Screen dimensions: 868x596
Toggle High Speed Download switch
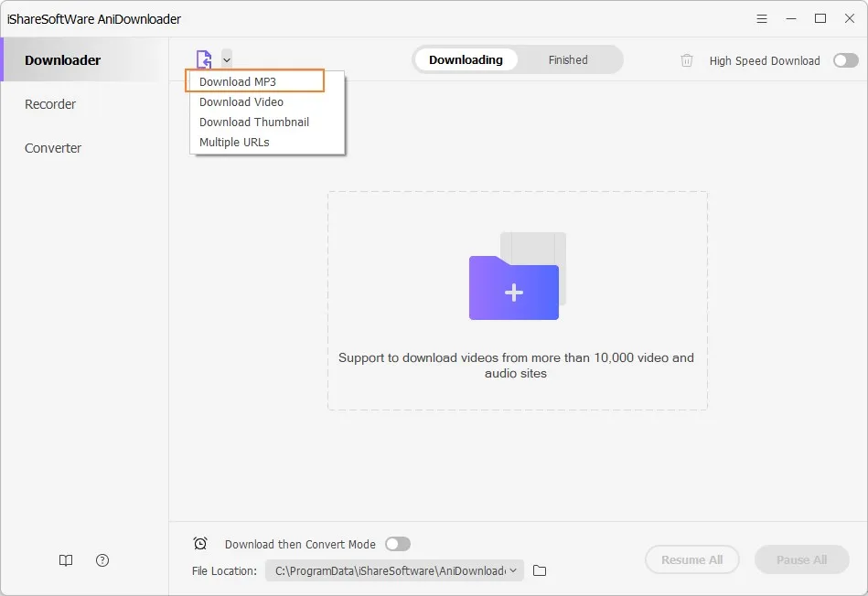click(846, 60)
